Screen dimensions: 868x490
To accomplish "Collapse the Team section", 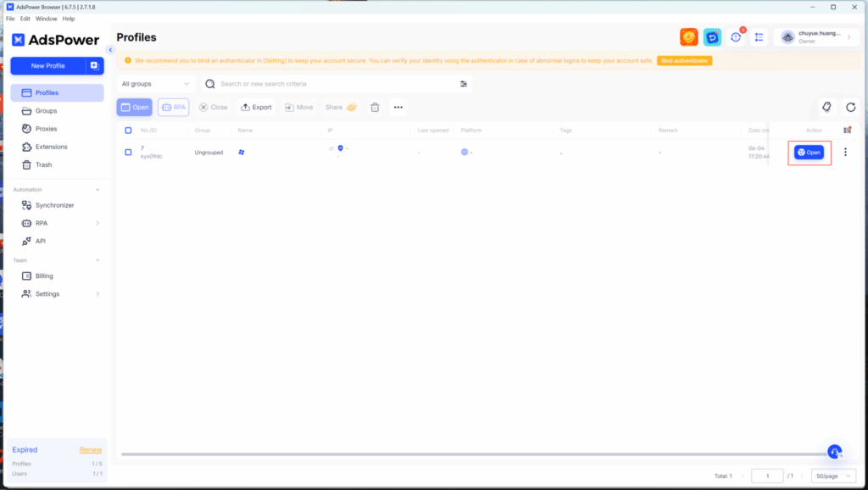I will pyautogui.click(x=97, y=260).
